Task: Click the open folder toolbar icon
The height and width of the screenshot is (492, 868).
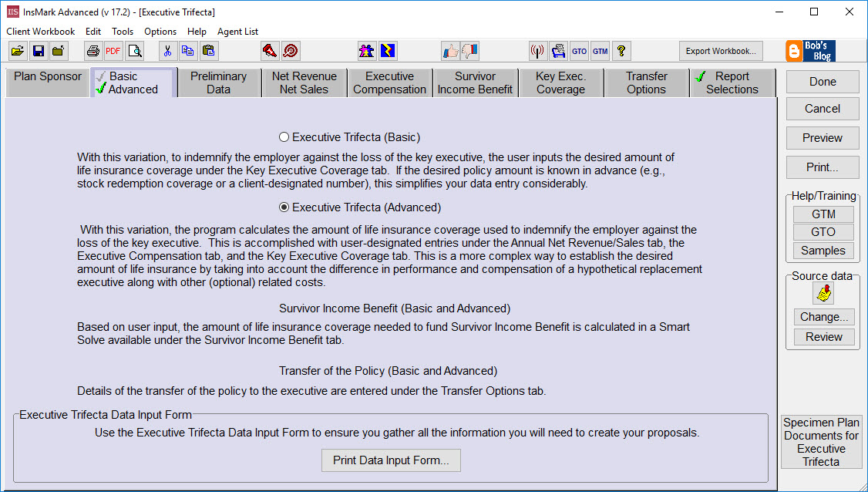Action: 17,51
